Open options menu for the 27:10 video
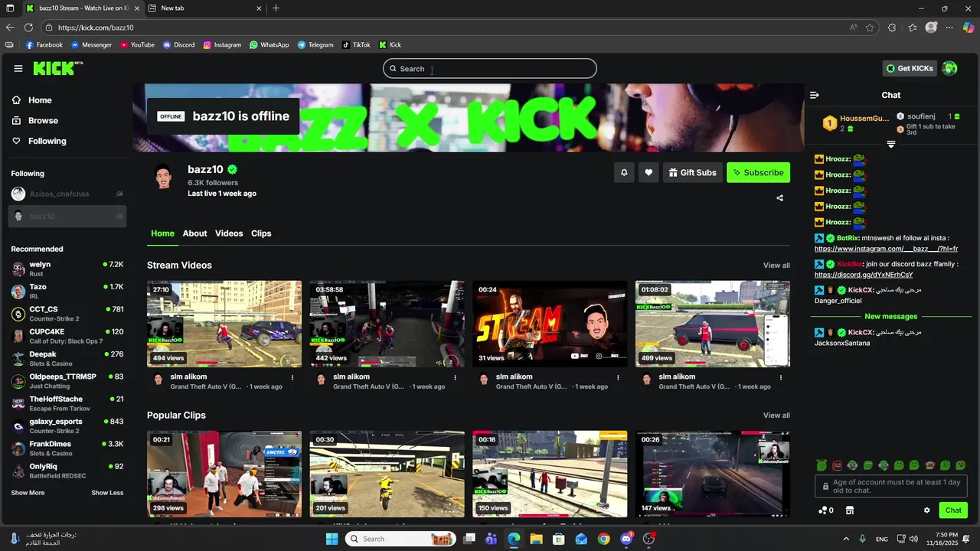The image size is (980, 551). click(292, 377)
